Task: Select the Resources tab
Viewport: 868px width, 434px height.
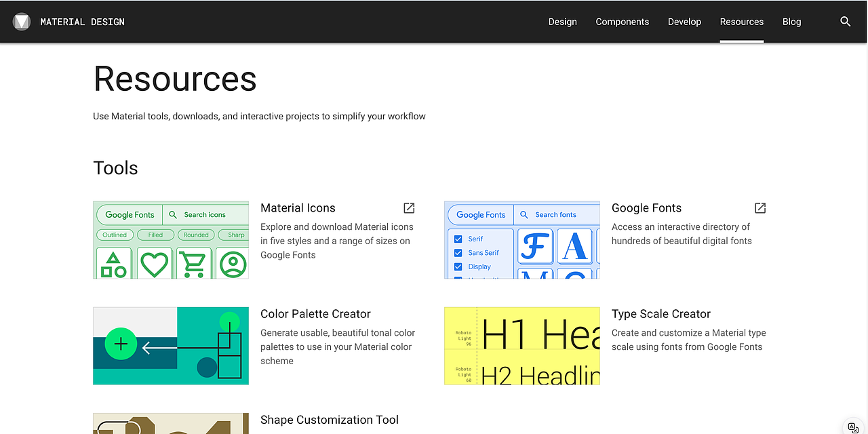Action: (741, 22)
